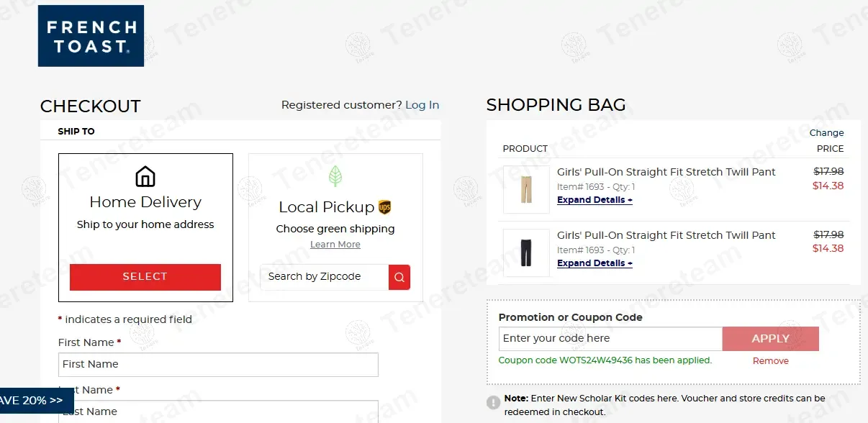Open the khaki pant product thumbnail

pos(526,189)
